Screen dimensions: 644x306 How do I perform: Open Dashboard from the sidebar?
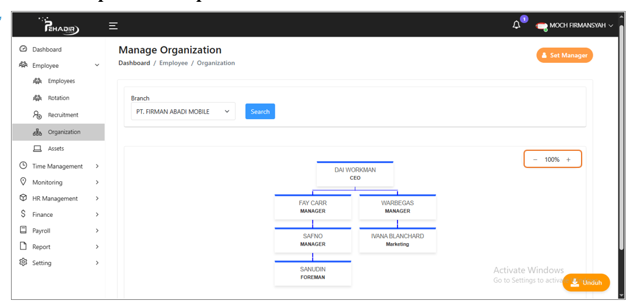(46, 49)
